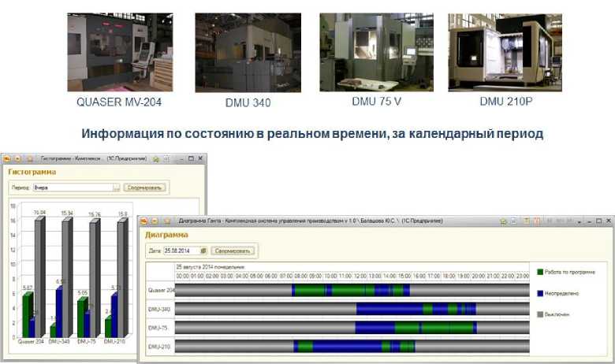The width and height of the screenshot is (615, 364).
Task: Click Quaser 204 row label in Gantt chart
Action: [x=161, y=291]
